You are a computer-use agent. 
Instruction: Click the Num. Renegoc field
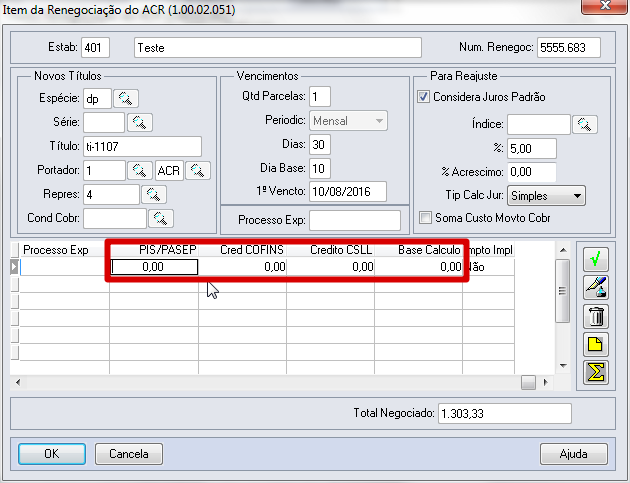[569, 48]
